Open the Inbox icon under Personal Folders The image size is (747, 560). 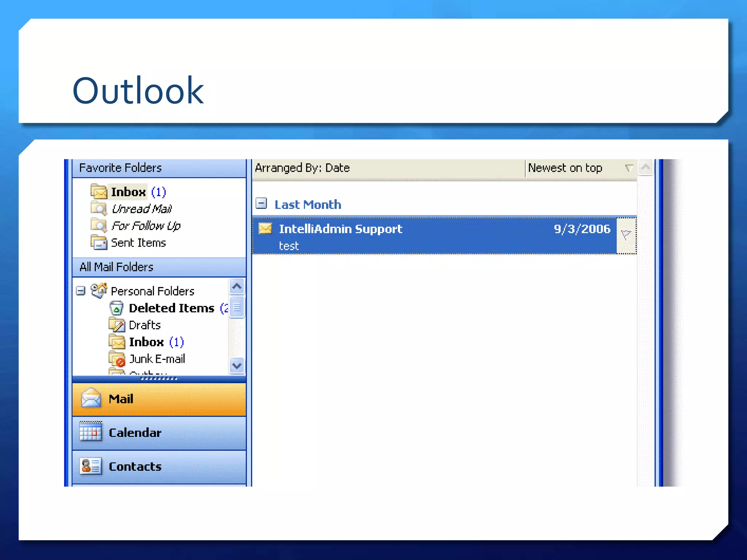click(x=117, y=341)
